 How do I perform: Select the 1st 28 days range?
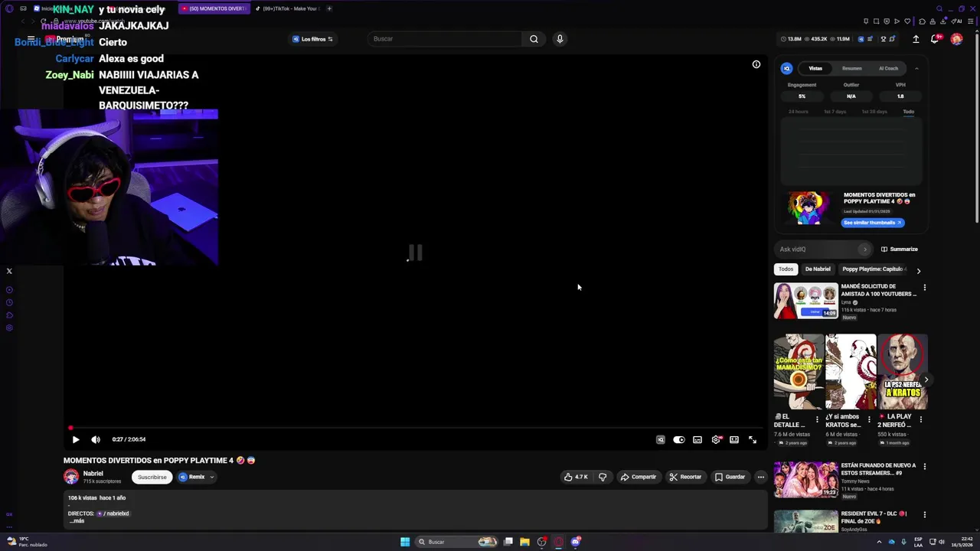pyautogui.click(x=874, y=112)
